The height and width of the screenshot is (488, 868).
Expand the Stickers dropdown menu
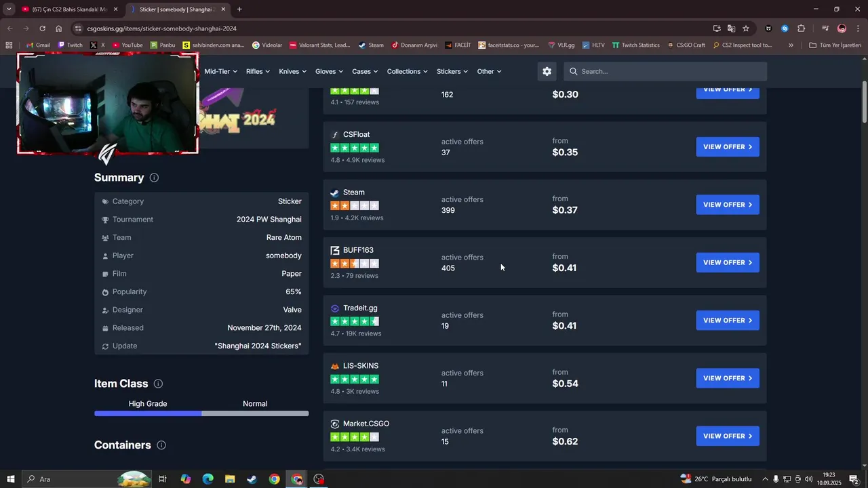tap(452, 71)
